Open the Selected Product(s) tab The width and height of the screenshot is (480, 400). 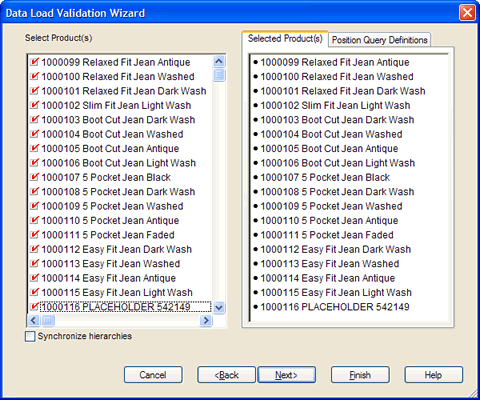[285, 39]
